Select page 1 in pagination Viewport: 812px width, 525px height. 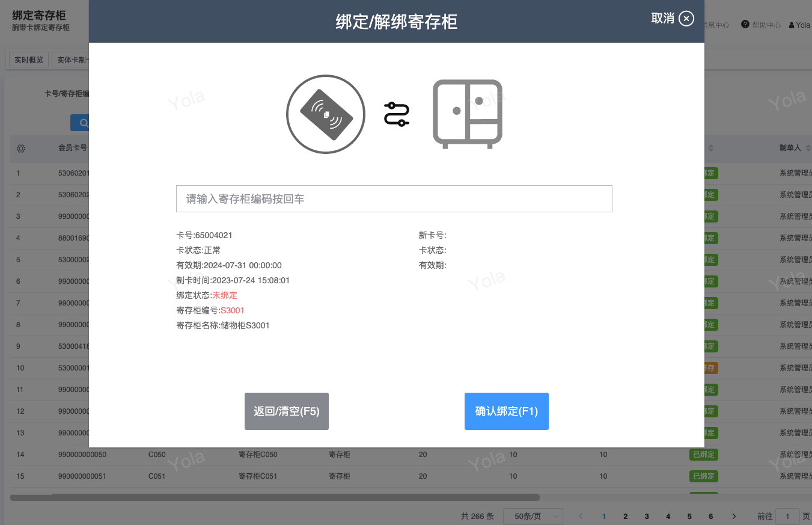click(604, 517)
